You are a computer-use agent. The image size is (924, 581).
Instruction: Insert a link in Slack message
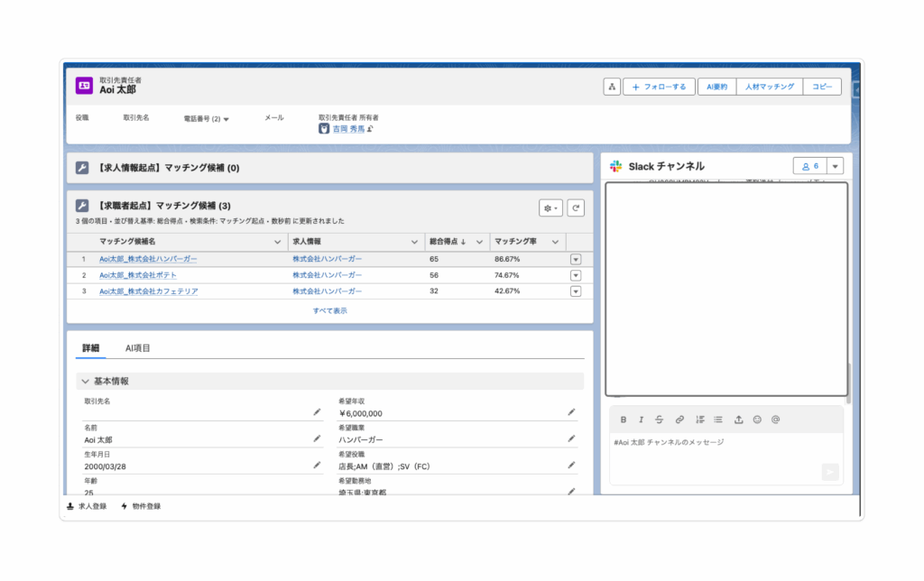pyautogui.click(x=679, y=420)
